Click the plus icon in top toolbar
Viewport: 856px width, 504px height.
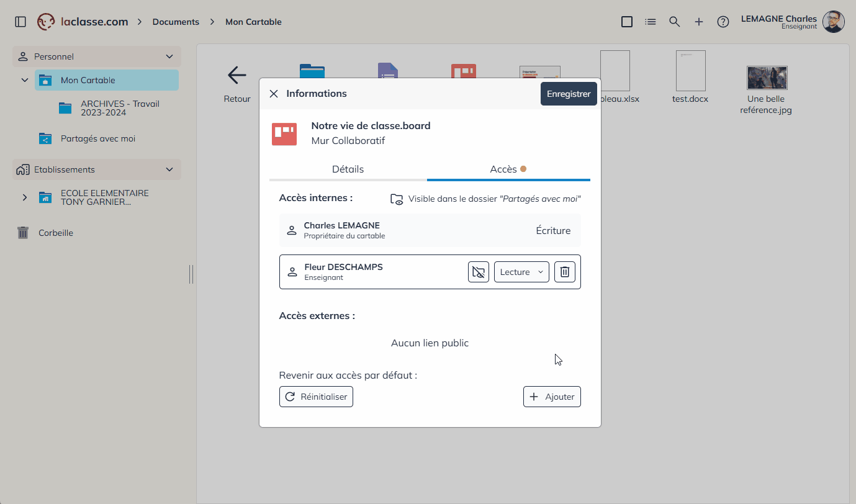click(698, 22)
